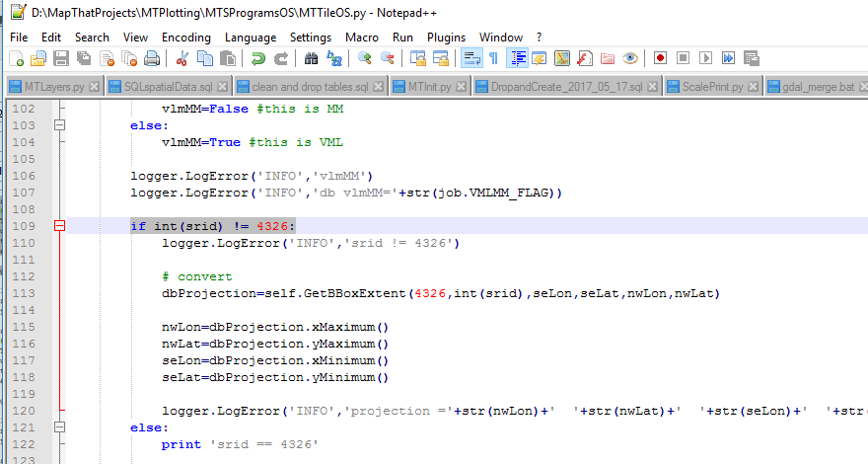Toggle the Show indent guide icon
Image resolution: width=868 pixels, height=464 pixels.
pos(517,58)
